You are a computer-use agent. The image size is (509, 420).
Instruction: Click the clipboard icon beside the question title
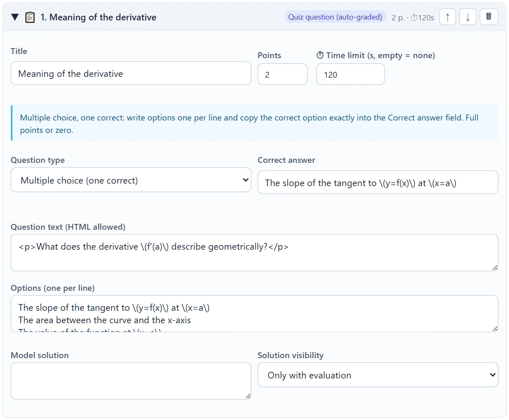[x=30, y=17]
